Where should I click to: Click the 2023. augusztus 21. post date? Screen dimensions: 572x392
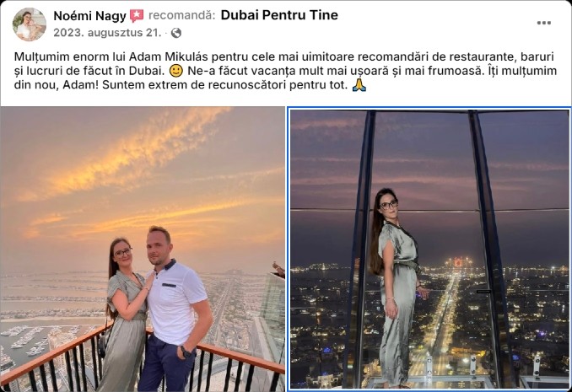pos(107,33)
